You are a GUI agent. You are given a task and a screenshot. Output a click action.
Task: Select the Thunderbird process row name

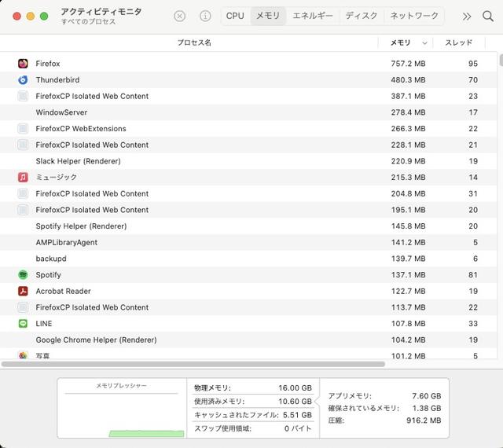pos(57,80)
